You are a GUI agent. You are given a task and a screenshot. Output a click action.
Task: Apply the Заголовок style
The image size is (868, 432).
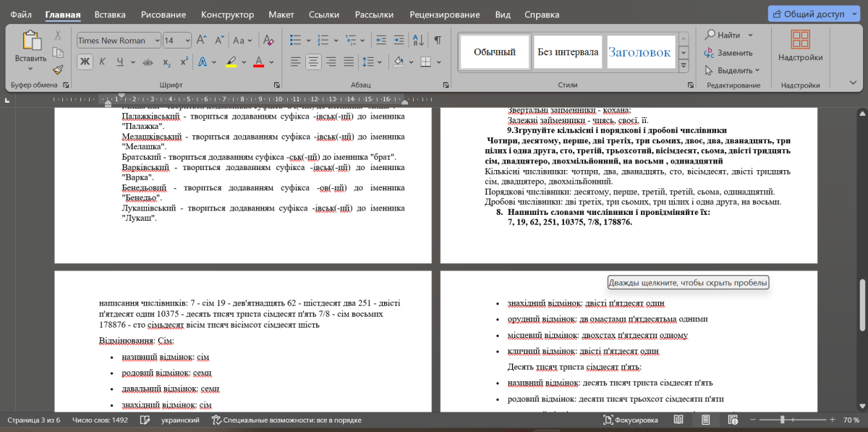[x=639, y=52]
